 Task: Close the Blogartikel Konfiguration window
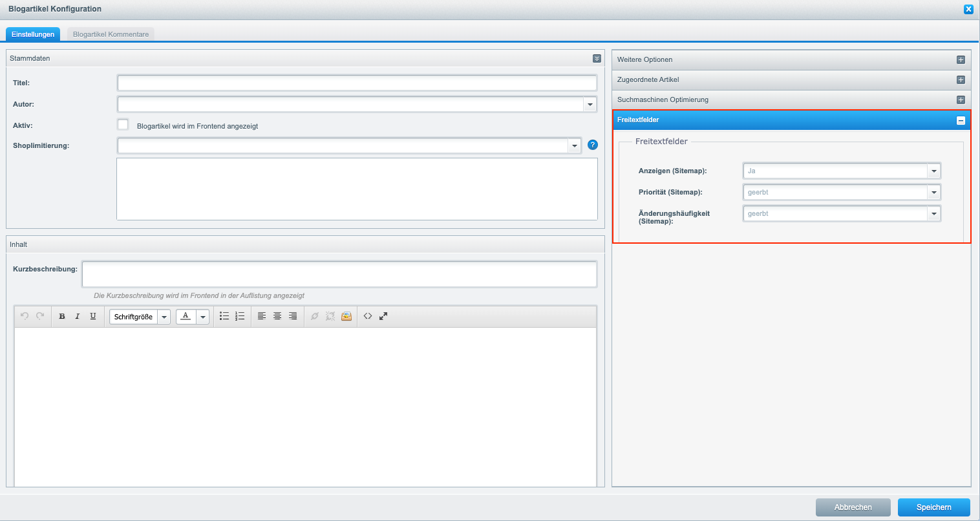(x=968, y=9)
